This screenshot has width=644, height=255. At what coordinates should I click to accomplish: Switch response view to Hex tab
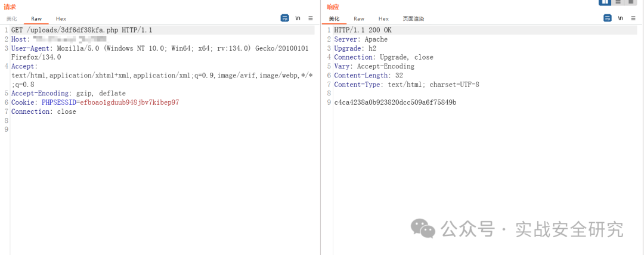tap(383, 18)
